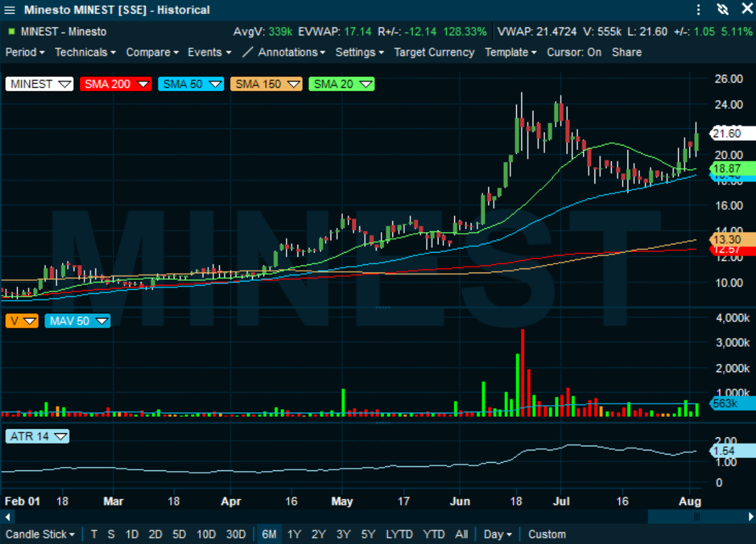The image size is (756, 544).
Task: Select the YTD range
Action: [434, 535]
